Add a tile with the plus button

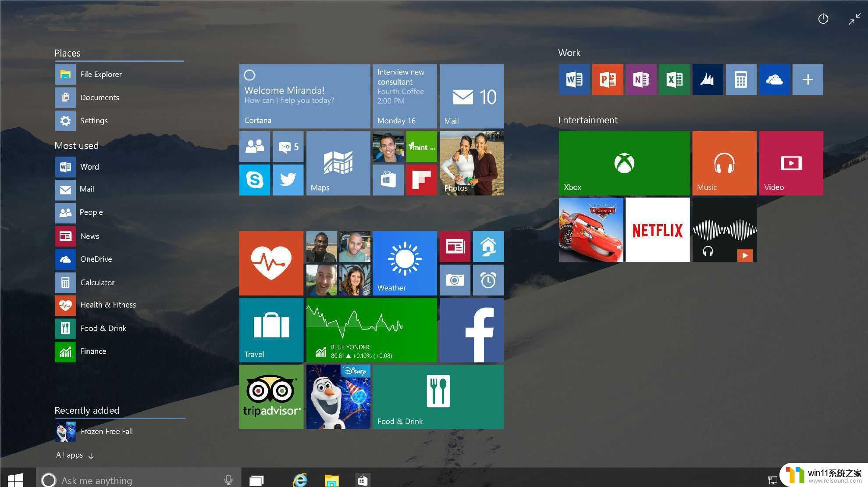click(x=808, y=79)
